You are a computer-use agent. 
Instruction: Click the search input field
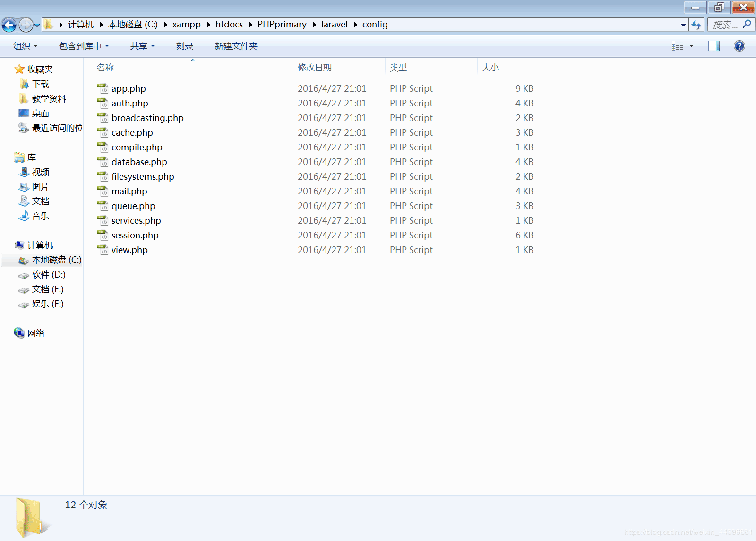724,25
